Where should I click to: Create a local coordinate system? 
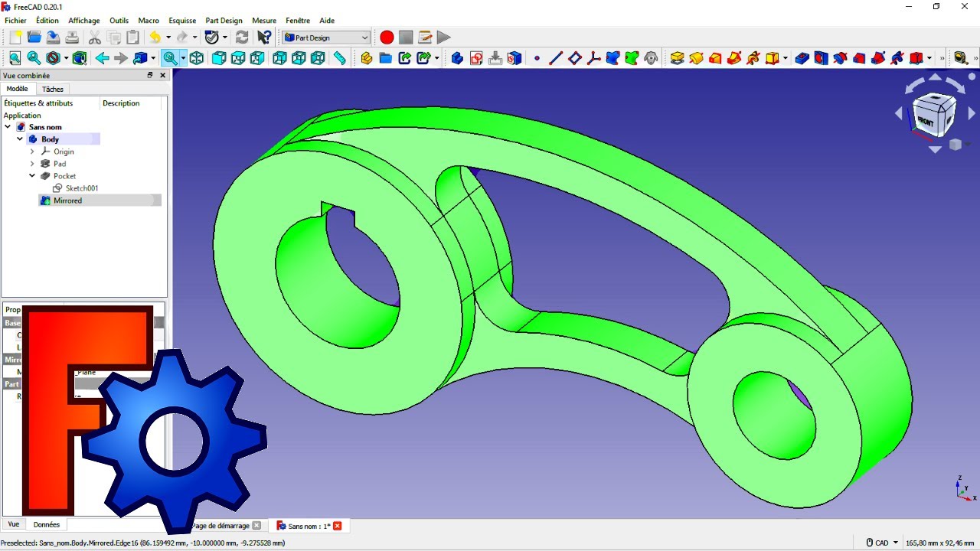[593, 58]
